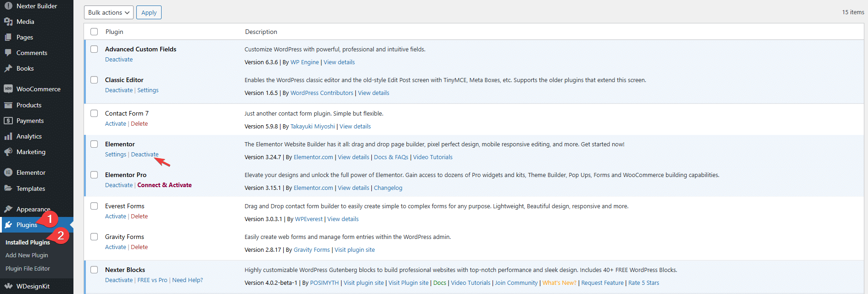Click the Products box icon
Screen dimensions: 868x294
tap(8, 105)
